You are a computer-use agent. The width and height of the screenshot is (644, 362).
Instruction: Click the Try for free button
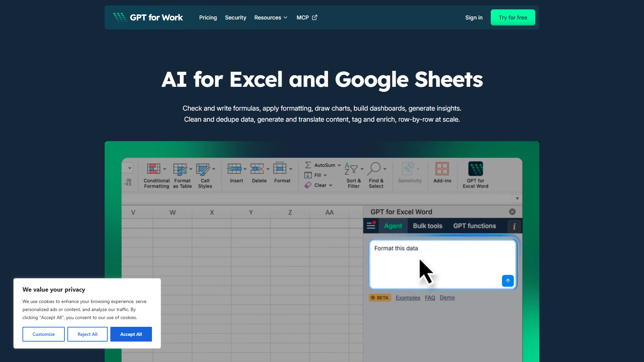513,17
